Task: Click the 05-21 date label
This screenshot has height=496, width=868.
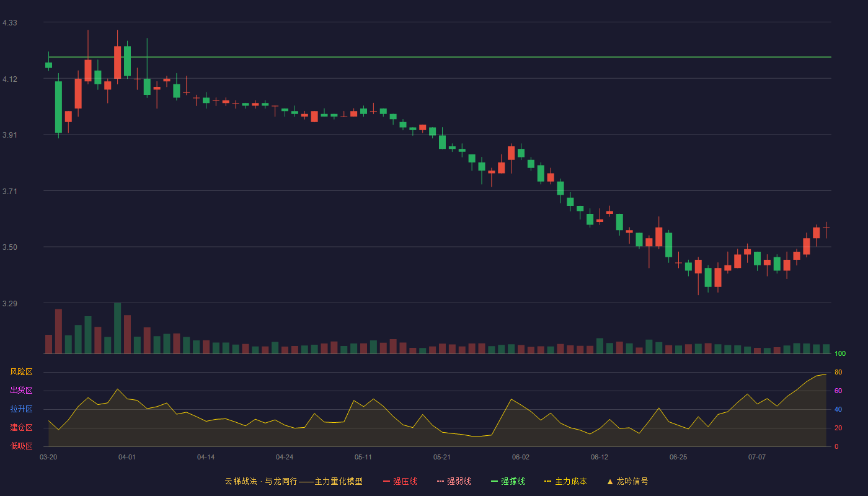Action: point(442,457)
